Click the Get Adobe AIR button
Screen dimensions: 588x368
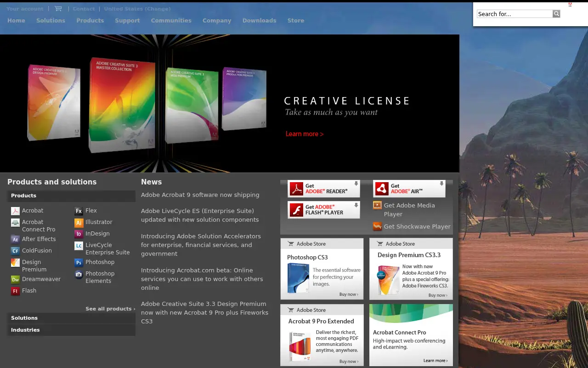pyautogui.click(x=409, y=189)
